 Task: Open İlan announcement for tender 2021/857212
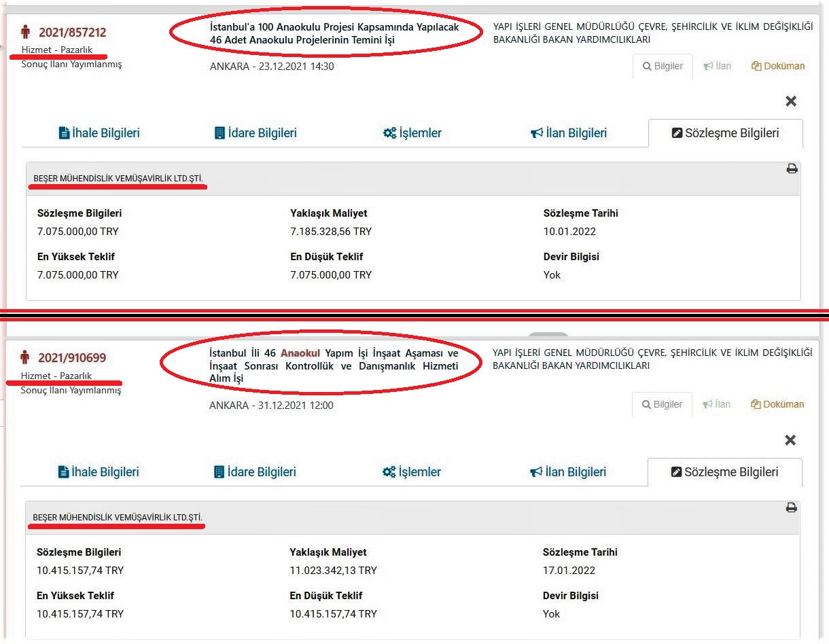click(x=717, y=66)
